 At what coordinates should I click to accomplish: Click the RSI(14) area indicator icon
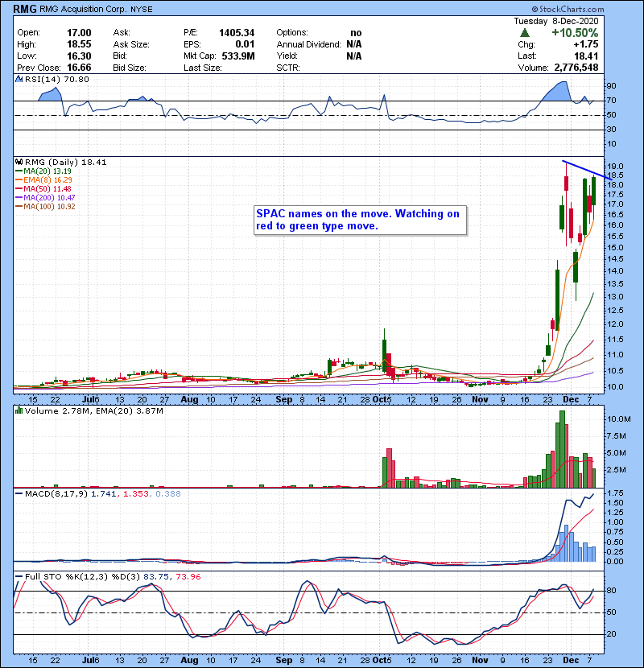click(x=19, y=79)
